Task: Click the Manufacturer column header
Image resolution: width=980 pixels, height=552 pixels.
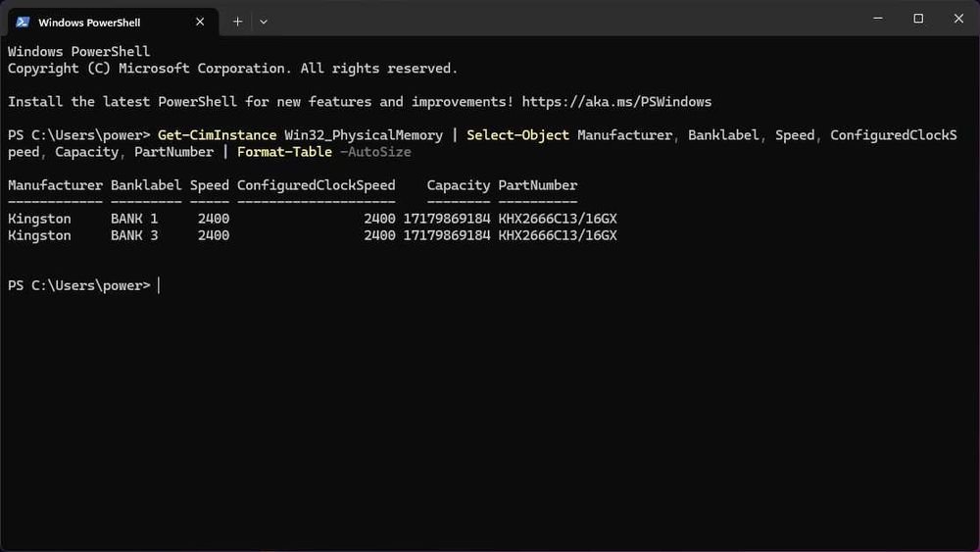Action: [55, 185]
